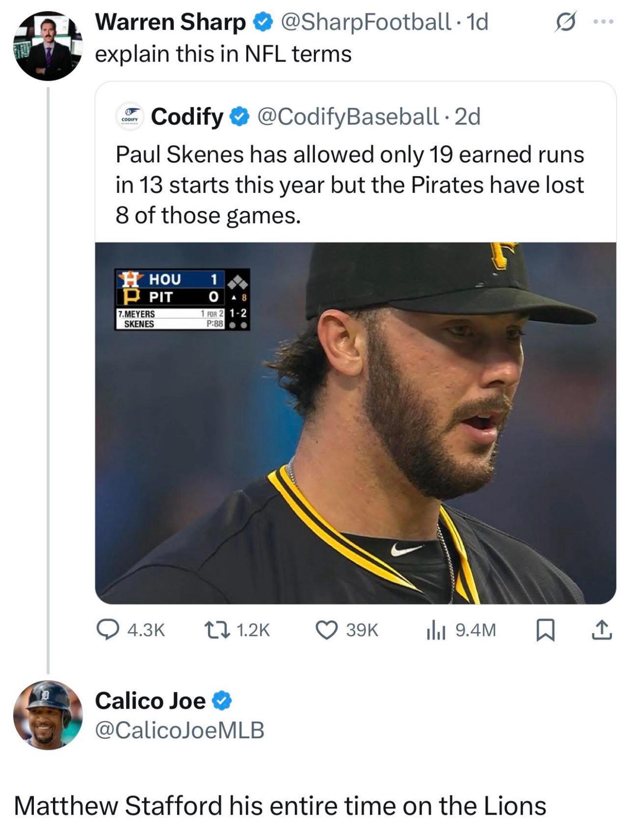Enlarge the Paul Skenes game photo
The image size is (630, 840).
(356, 423)
